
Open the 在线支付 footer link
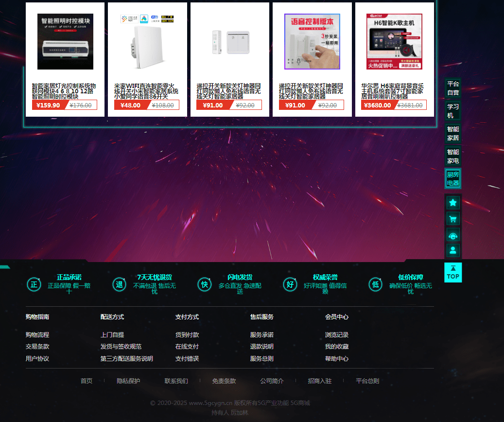(x=187, y=347)
